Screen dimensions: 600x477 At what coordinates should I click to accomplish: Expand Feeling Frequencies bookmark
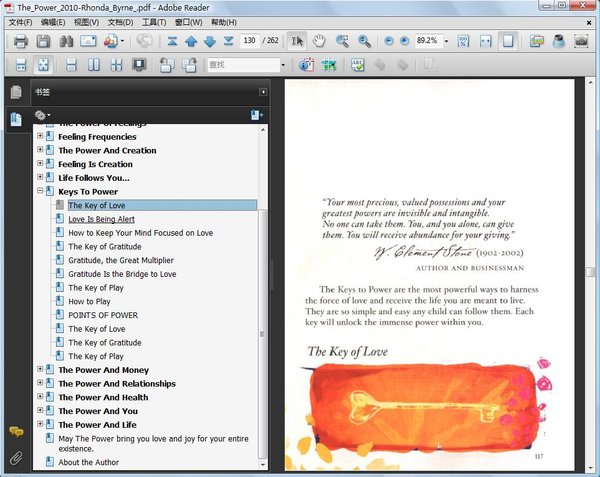tap(40, 136)
